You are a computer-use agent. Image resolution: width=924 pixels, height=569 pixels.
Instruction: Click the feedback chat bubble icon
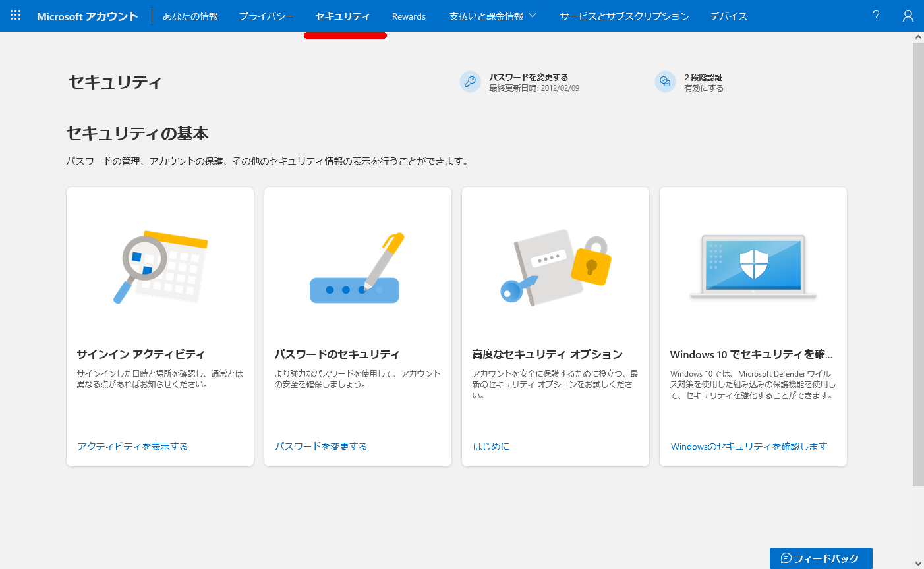[786, 558]
